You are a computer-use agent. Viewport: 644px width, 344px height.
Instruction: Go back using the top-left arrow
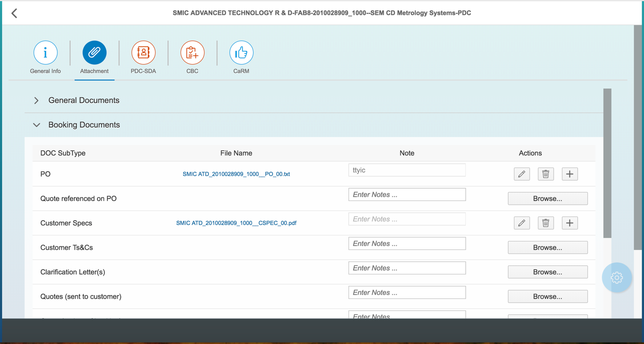(14, 13)
